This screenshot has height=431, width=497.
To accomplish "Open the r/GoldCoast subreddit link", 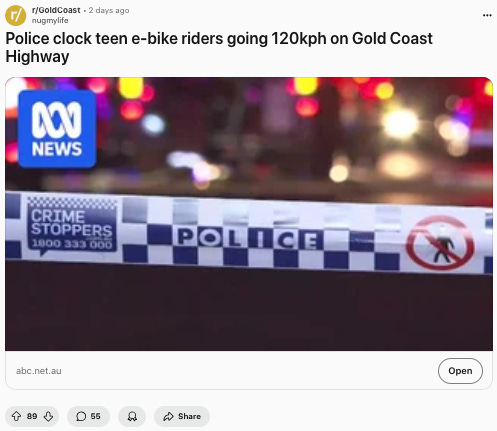I will click(56, 10).
